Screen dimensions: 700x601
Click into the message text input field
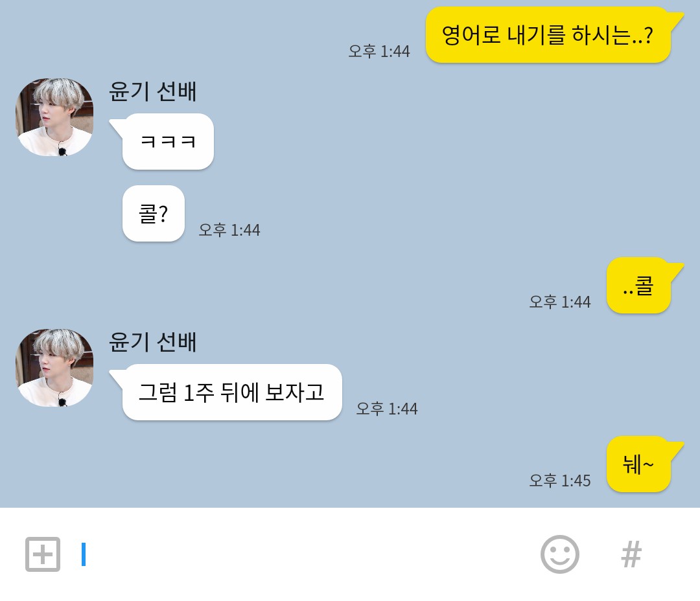pyautogui.click(x=303, y=554)
